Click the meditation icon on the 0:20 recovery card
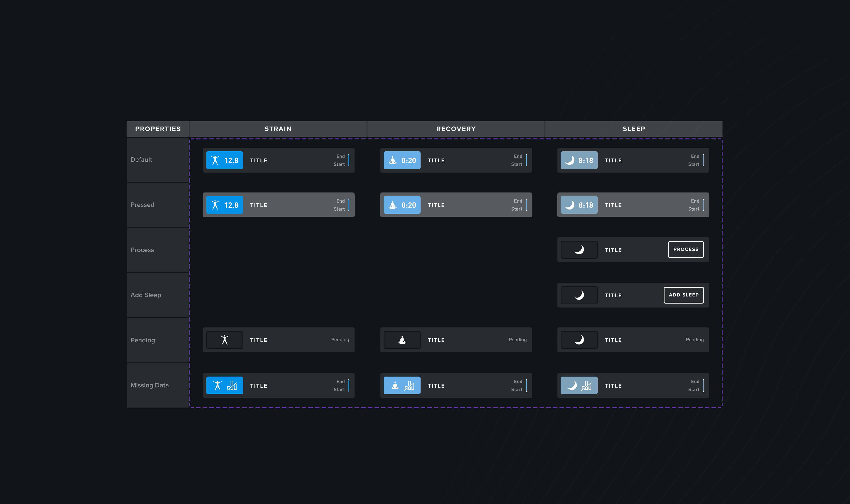Image resolution: width=850 pixels, height=504 pixels. 393,160
